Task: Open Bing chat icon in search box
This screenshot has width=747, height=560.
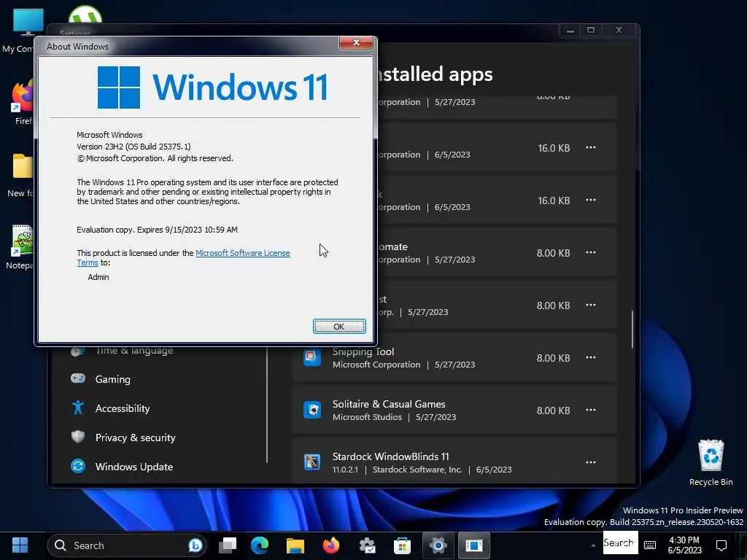Action: [x=195, y=545]
